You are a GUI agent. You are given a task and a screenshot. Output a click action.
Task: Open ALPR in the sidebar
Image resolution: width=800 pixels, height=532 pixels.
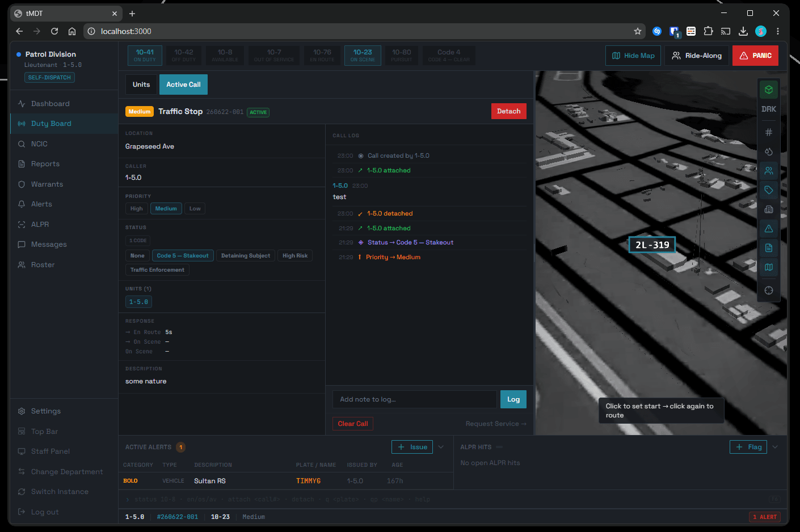pyautogui.click(x=64, y=225)
